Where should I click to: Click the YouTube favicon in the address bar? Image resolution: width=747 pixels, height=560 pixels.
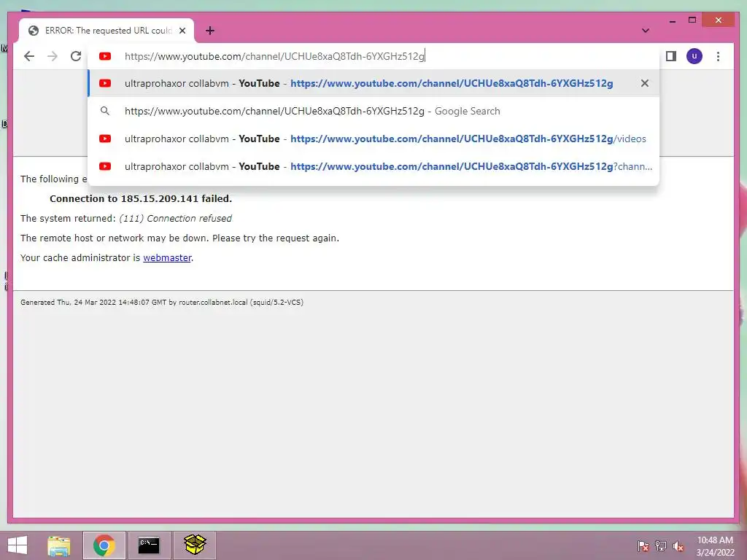(x=105, y=56)
